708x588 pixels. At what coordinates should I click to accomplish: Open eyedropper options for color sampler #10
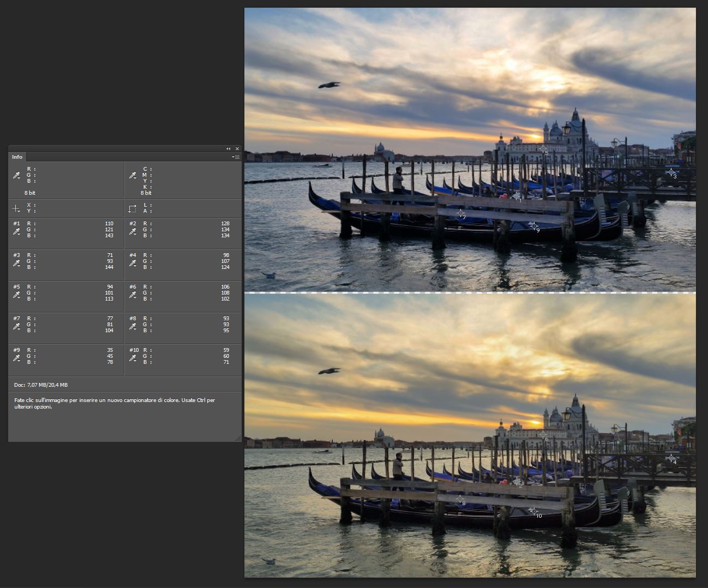133,358
